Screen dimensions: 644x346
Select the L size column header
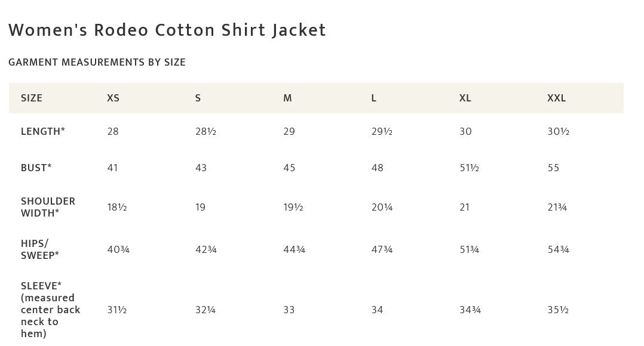374,98
